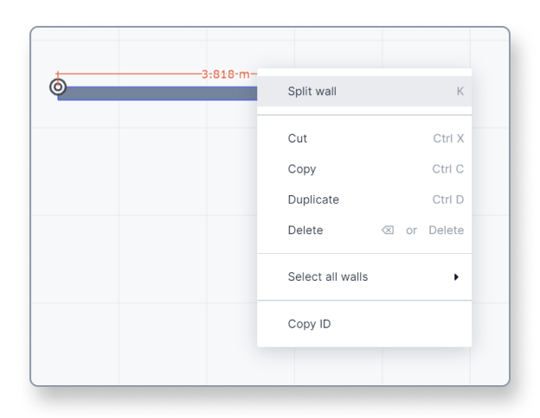
Task: Open the Select all walls submenu
Action: 364,277
